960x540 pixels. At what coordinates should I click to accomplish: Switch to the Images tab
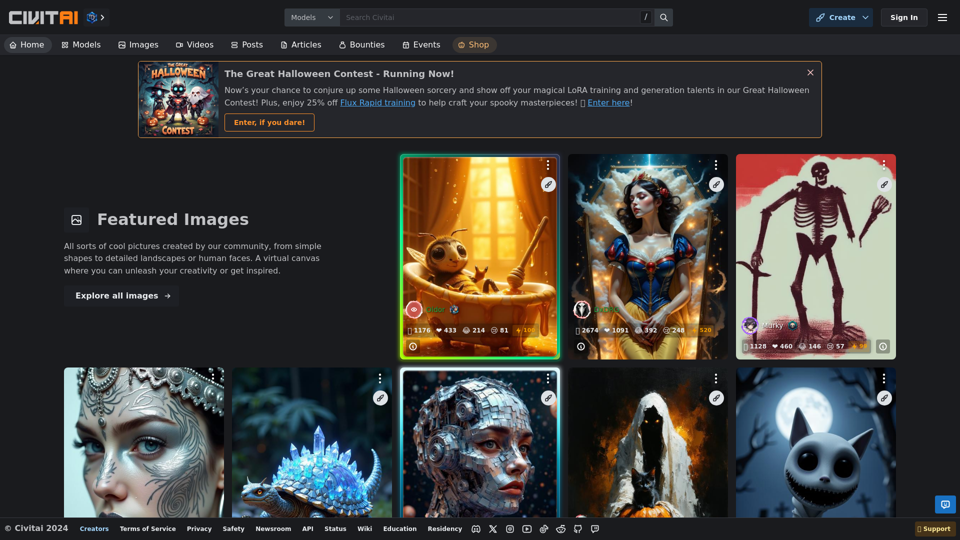click(138, 45)
